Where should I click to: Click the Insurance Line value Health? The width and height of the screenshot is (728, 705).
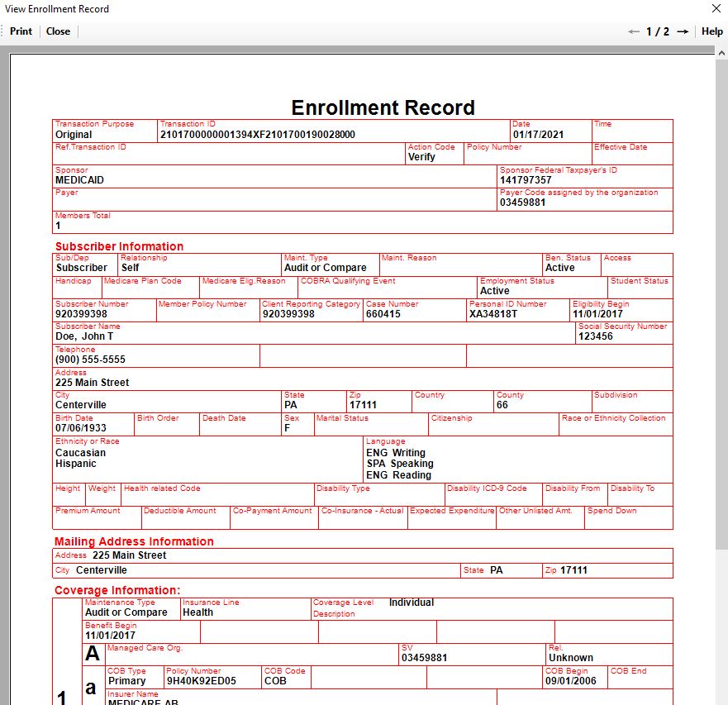point(197,612)
